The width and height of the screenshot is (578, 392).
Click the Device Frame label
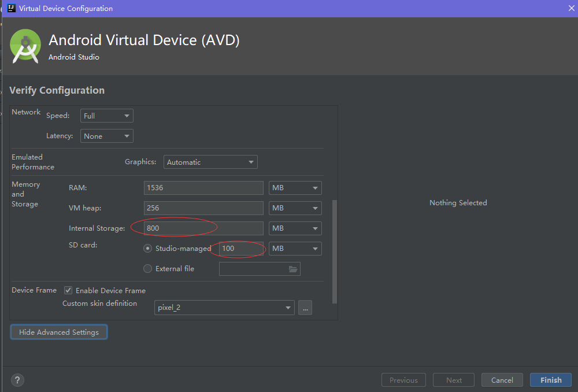pos(34,290)
